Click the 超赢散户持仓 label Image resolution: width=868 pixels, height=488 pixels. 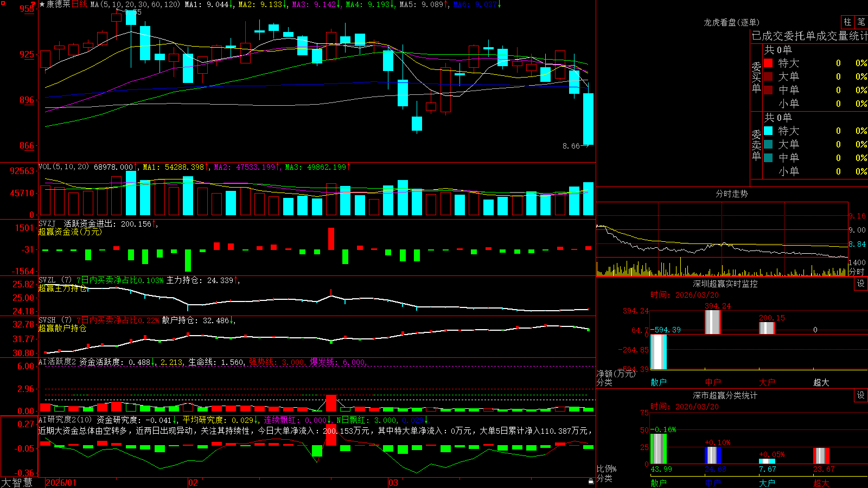(x=62, y=328)
